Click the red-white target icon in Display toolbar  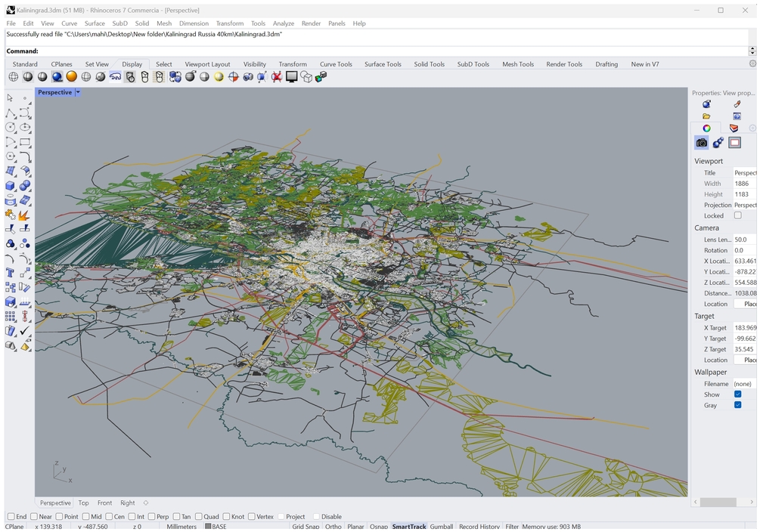coord(233,76)
